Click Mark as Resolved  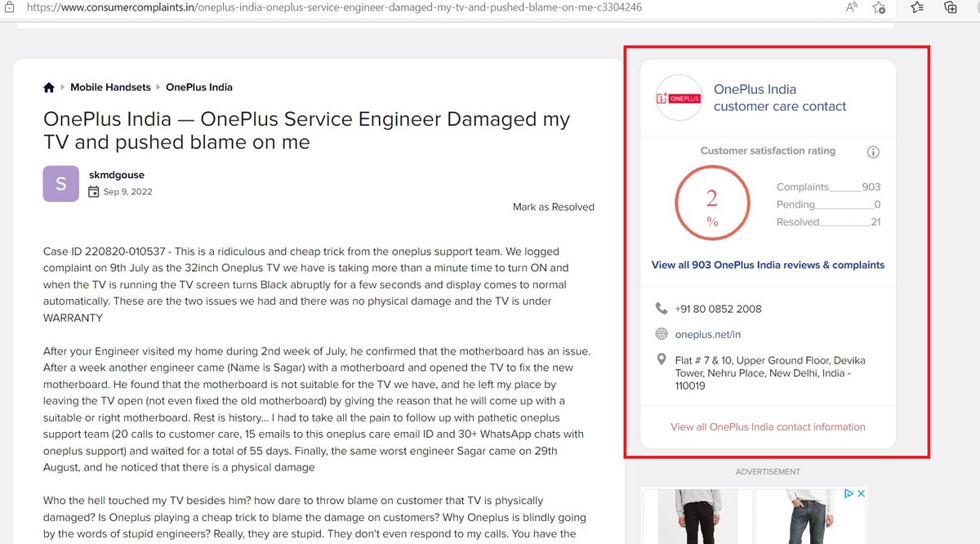(x=554, y=207)
